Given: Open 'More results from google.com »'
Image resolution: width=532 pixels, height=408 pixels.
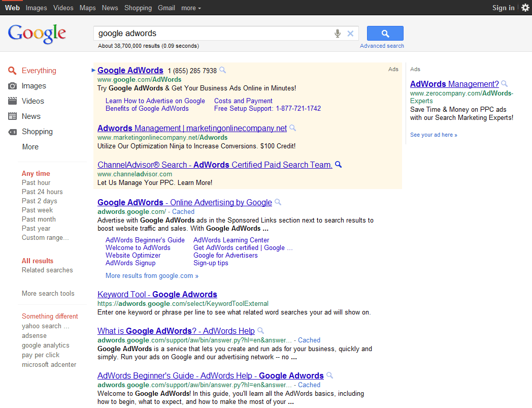Looking at the screenshot, I should click(x=152, y=275).
